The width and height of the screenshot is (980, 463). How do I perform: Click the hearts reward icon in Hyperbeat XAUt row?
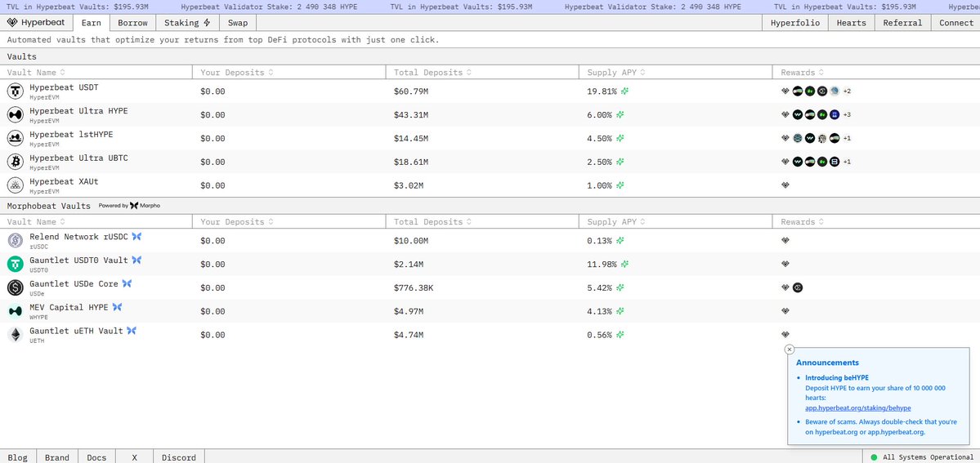click(785, 185)
